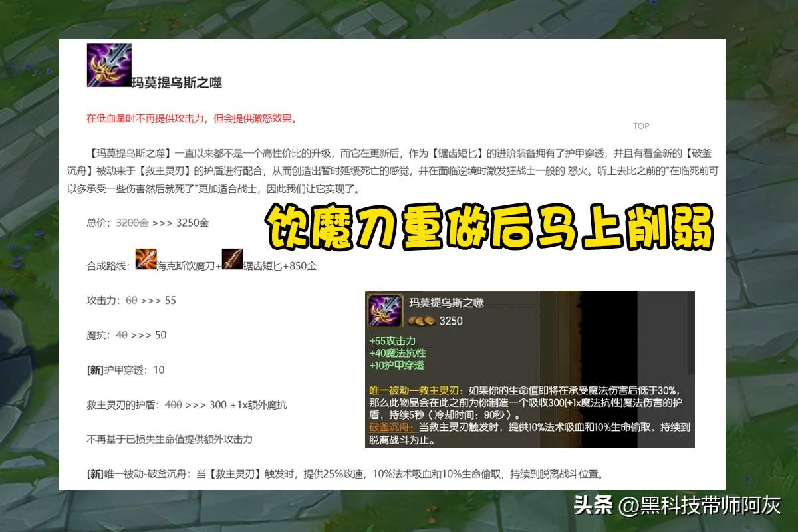
Task: Click the yellow caption 饮魔刀重做后马上削弱
Action: pyautogui.click(x=491, y=226)
